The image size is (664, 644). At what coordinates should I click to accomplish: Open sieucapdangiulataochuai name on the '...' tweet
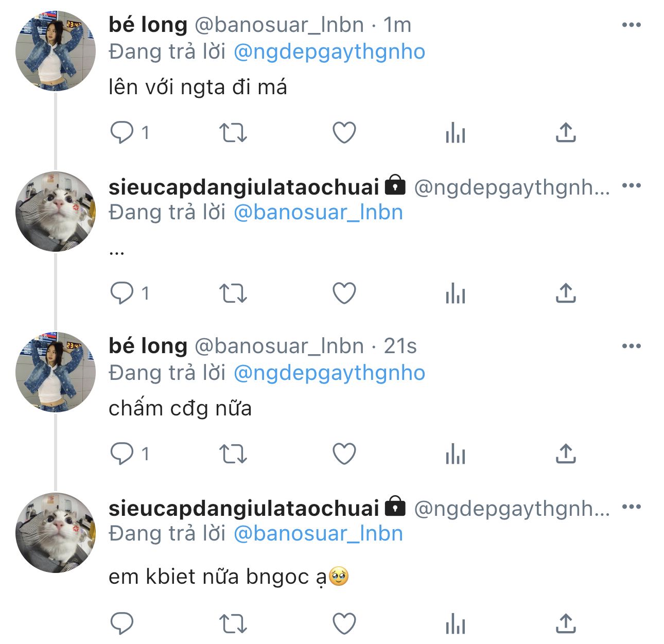pos(243,187)
